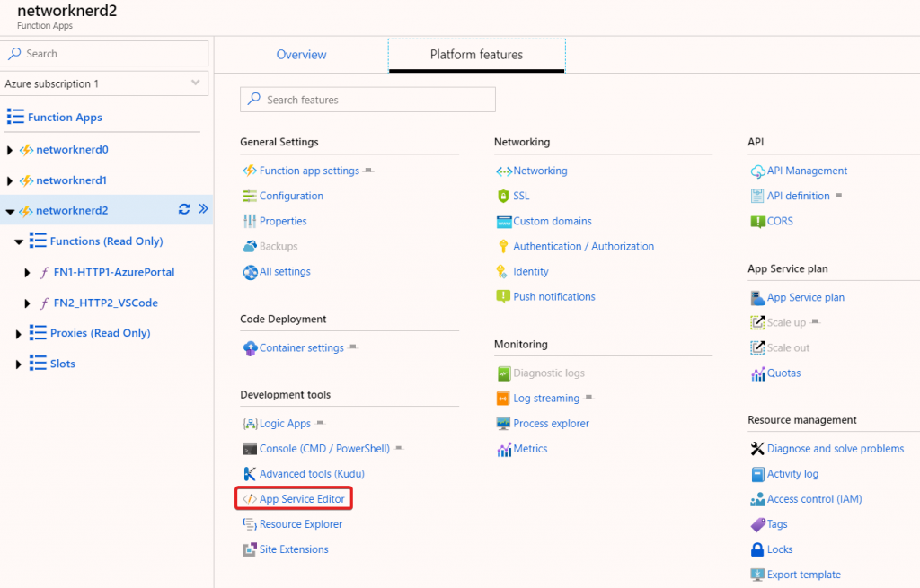Open Access control (IAM) link

pos(814,499)
